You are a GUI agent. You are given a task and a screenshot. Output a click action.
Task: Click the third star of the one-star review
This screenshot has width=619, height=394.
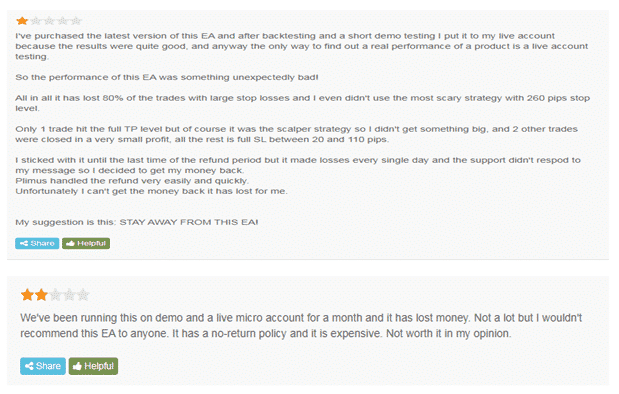(x=49, y=21)
